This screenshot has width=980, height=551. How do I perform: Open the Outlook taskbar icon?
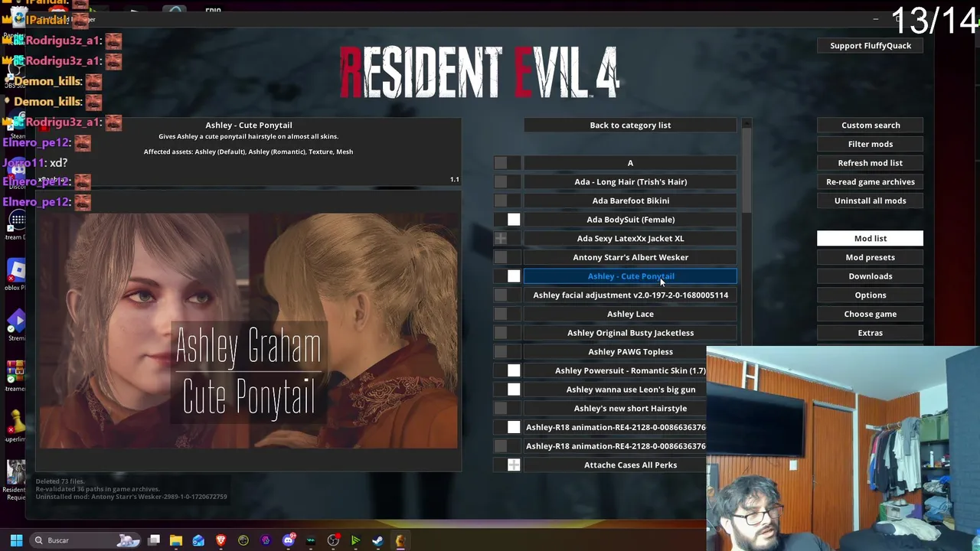pos(198,540)
